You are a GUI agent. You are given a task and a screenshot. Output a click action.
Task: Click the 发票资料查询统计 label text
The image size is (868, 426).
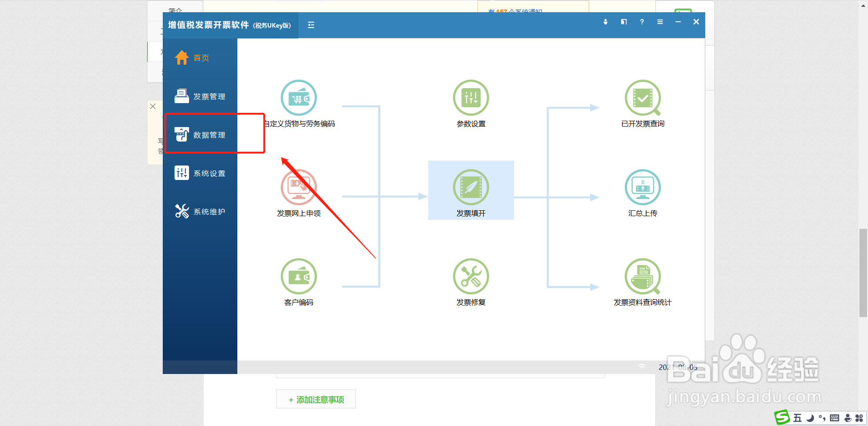[x=643, y=302]
